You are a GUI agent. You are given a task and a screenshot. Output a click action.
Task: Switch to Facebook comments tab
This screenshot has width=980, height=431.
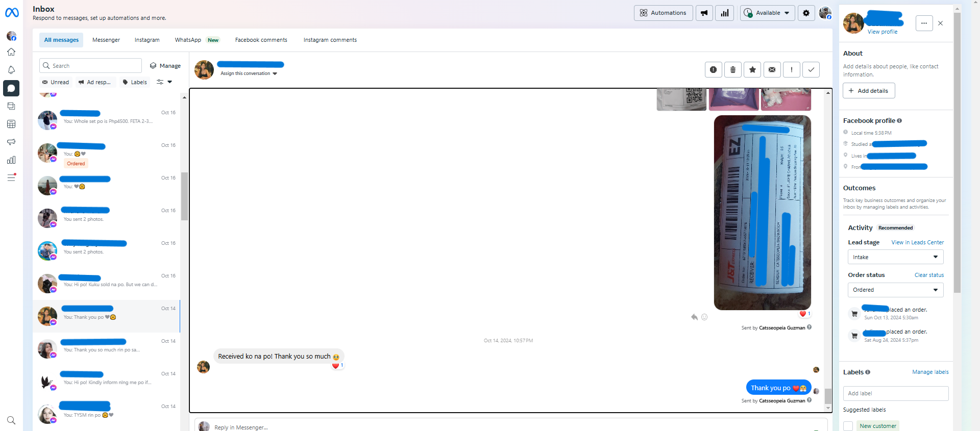coord(261,40)
